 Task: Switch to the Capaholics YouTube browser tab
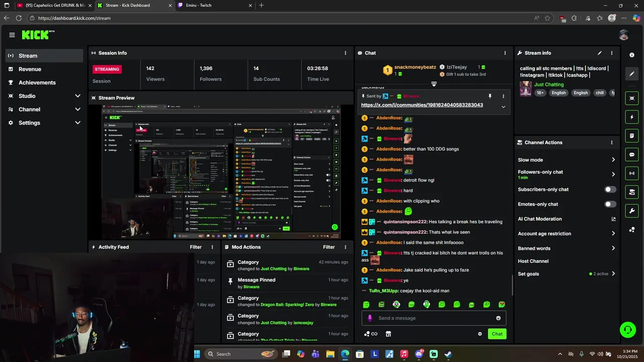[x=54, y=5]
